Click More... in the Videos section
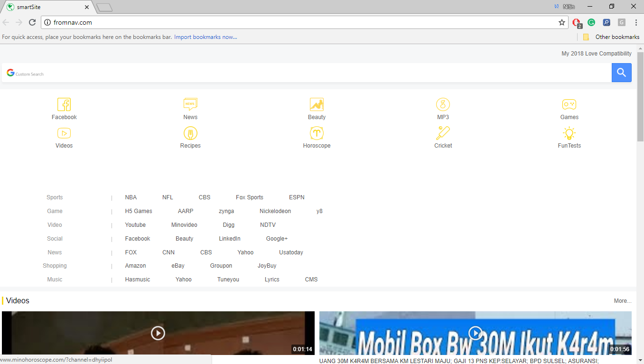Screen dimensions: 644x364 click(x=622, y=300)
